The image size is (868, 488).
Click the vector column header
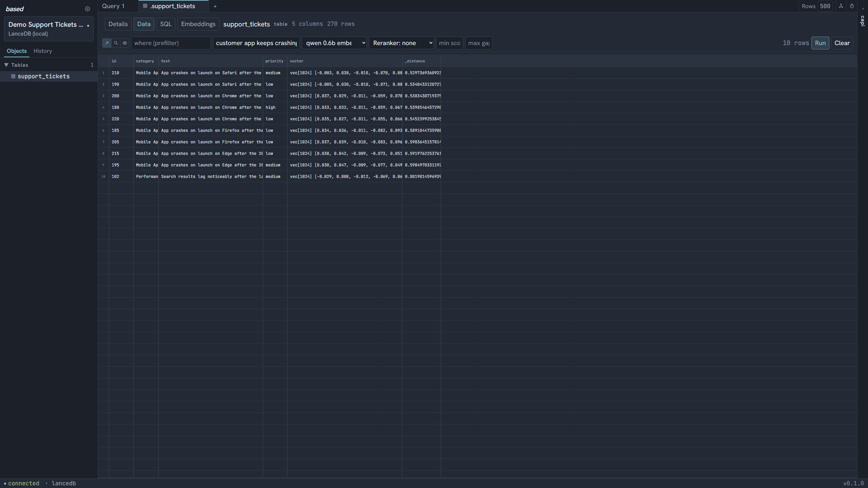[345, 61]
